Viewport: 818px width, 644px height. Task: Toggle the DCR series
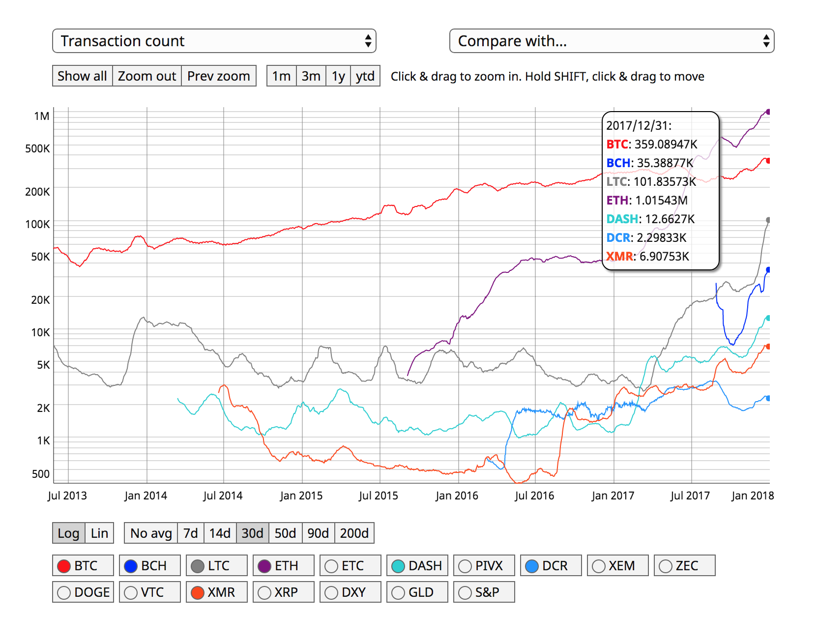tap(551, 565)
